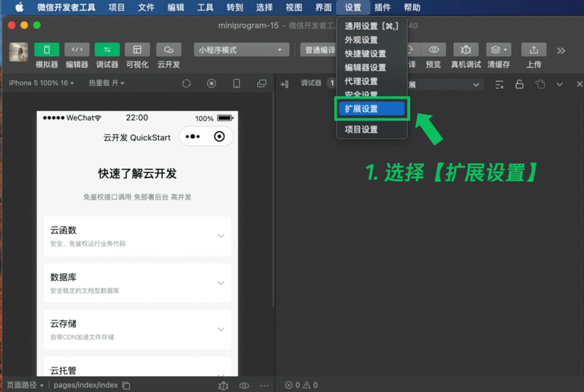The height and width of the screenshot is (392, 584).
Task: Click the status bar more options dots
Action: (265, 386)
